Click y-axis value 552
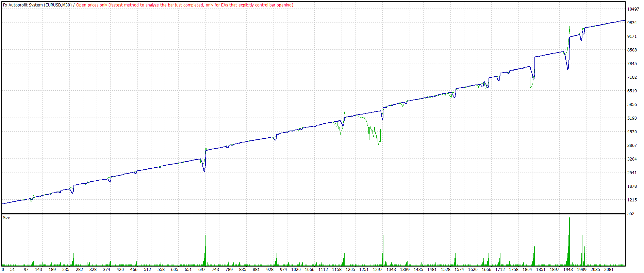The image size is (644, 273). tap(631, 214)
